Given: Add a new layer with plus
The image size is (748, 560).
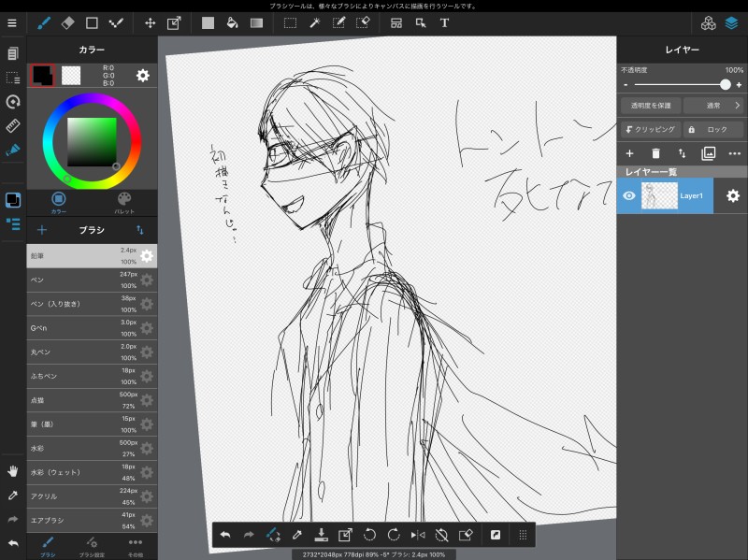Looking at the screenshot, I should 629,153.
